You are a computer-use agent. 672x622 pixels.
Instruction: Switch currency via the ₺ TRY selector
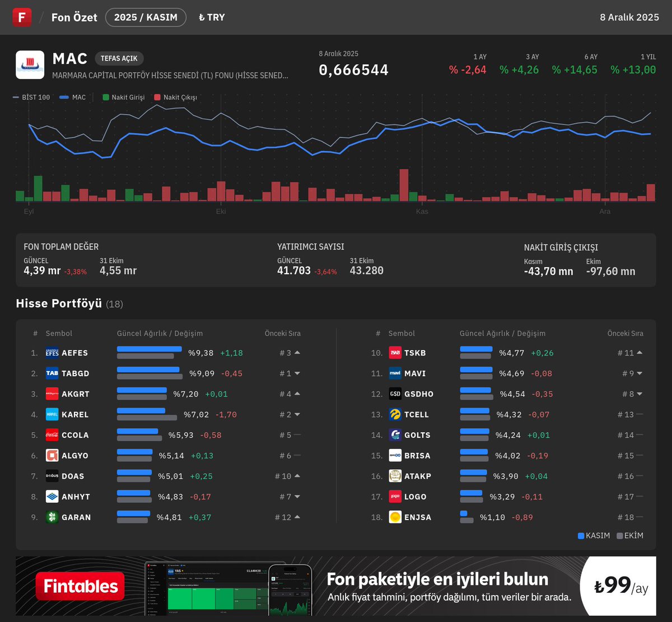click(x=211, y=17)
